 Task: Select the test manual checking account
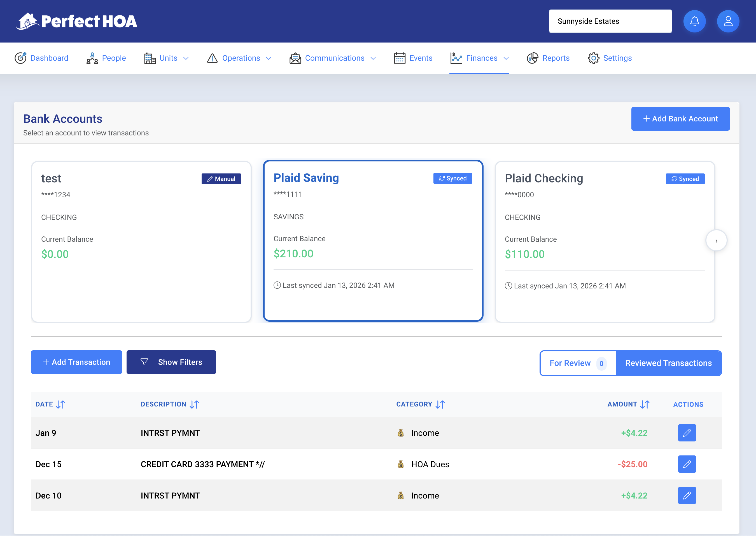(141, 242)
